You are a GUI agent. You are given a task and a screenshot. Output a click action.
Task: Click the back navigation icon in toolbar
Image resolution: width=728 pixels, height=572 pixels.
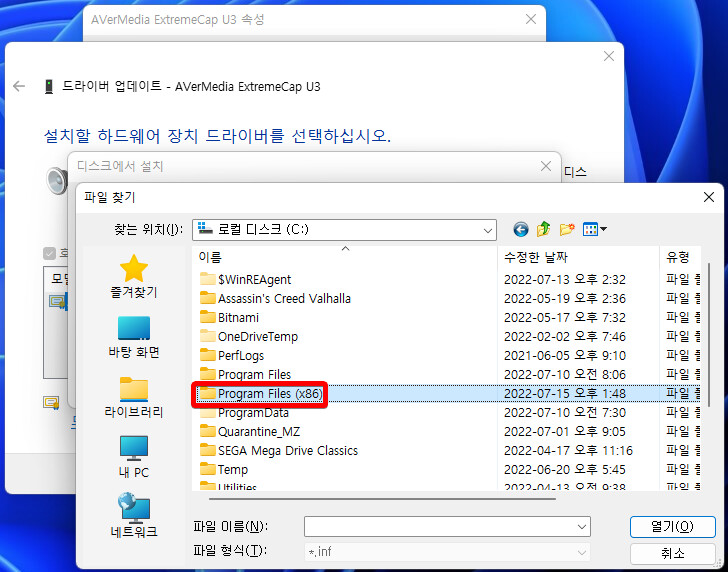[520, 229]
